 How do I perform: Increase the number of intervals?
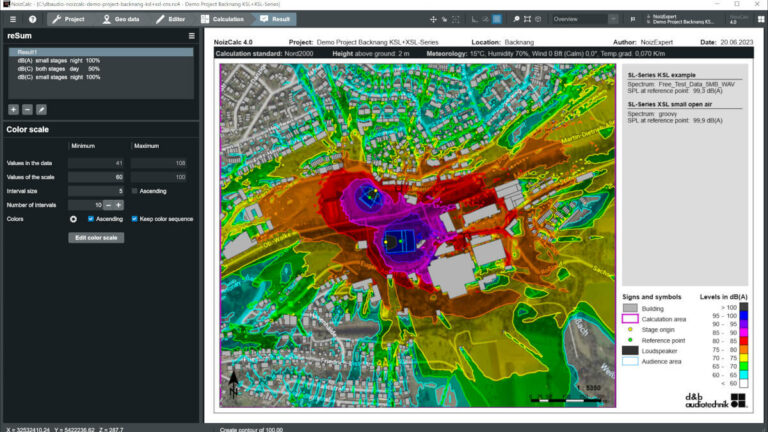pyautogui.click(x=119, y=205)
